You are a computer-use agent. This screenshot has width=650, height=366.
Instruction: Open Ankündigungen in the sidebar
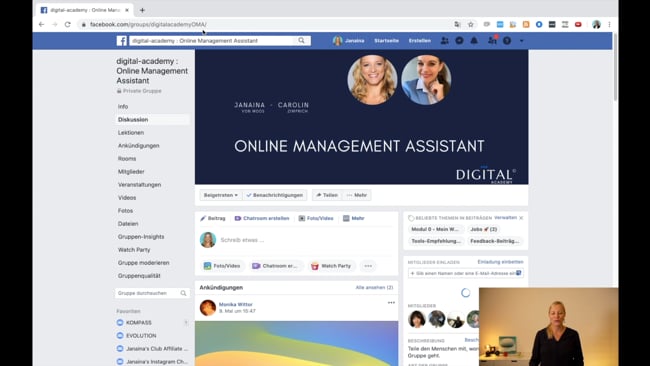point(138,145)
